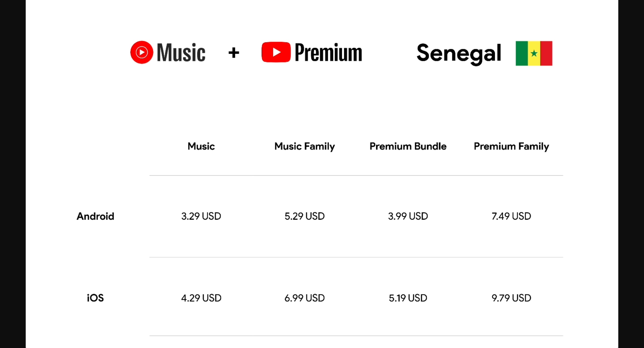
Task: Click the "Senegal" country title
Action: (459, 53)
